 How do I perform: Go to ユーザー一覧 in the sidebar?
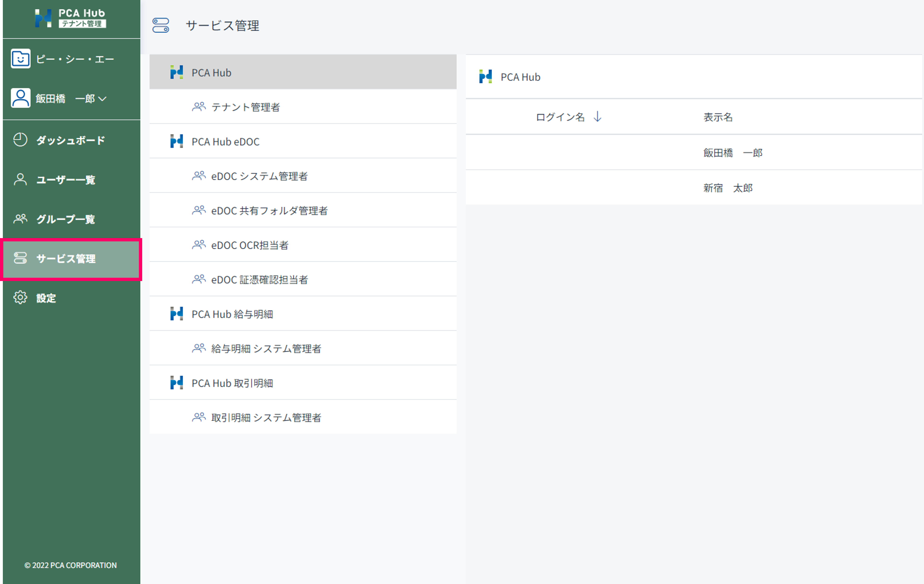pos(66,180)
